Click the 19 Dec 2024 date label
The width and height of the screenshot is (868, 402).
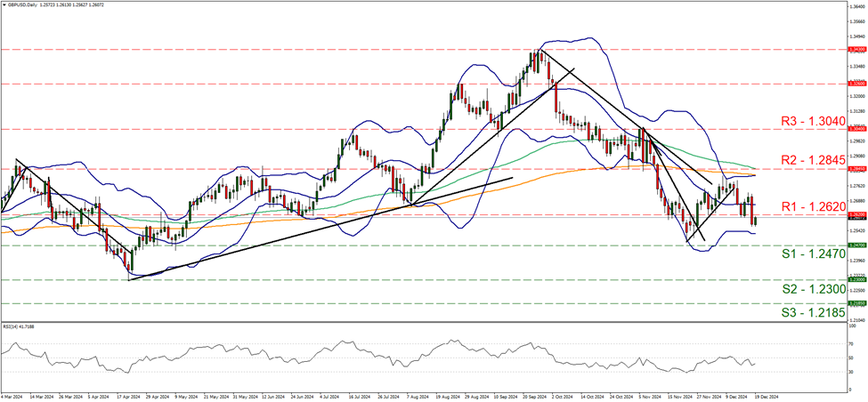click(x=767, y=397)
